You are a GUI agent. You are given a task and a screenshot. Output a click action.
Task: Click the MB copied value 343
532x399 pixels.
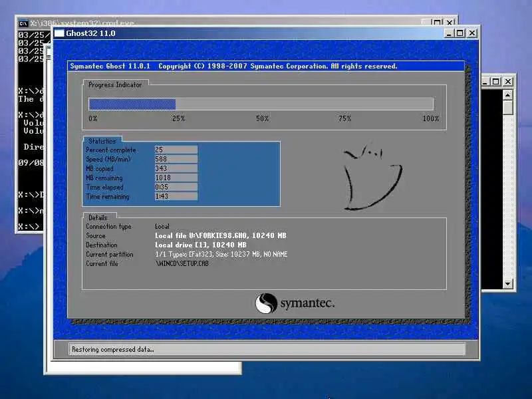[176, 168]
